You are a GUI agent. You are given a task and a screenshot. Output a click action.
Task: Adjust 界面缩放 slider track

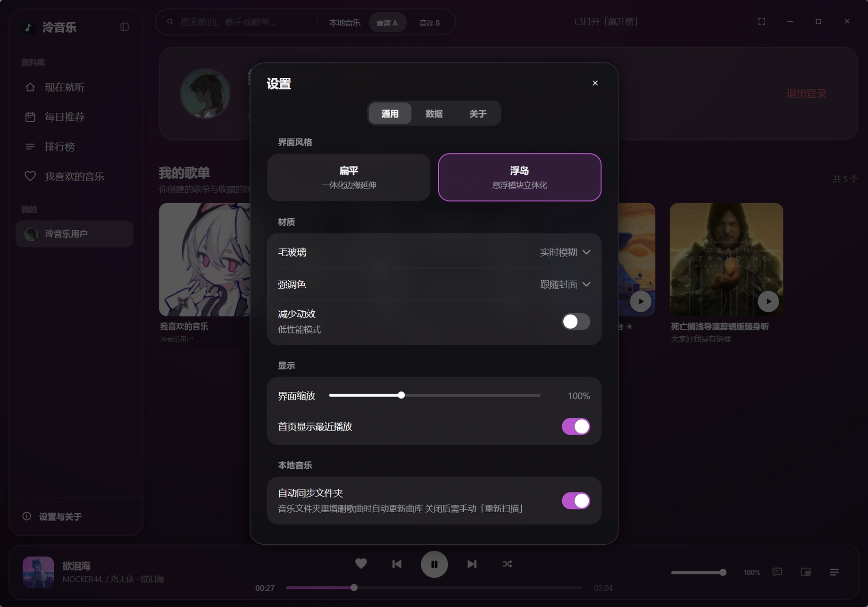(x=434, y=395)
